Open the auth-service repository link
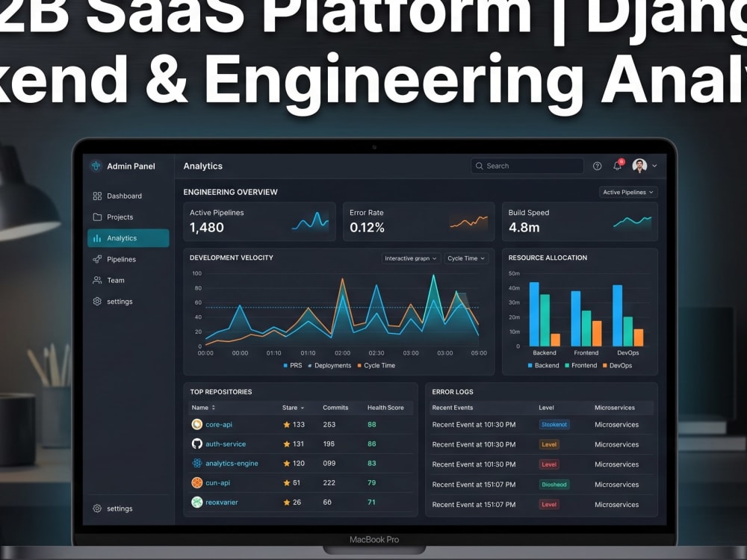The image size is (747, 560). point(226,444)
